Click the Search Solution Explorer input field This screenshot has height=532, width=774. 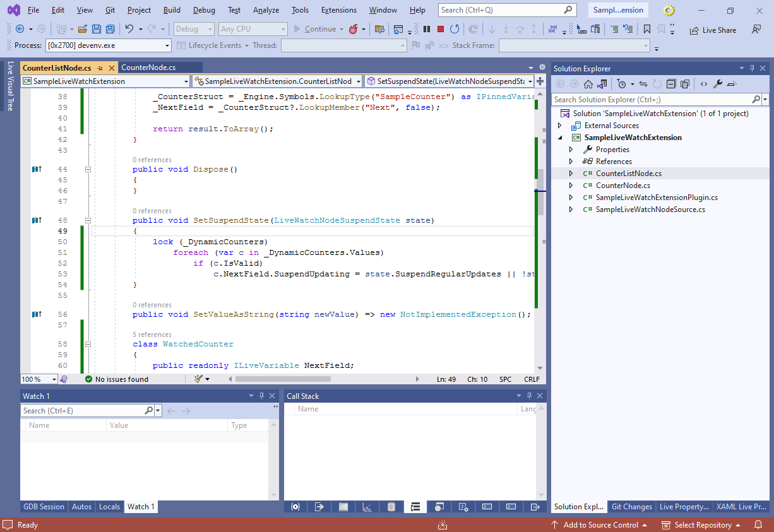652,99
